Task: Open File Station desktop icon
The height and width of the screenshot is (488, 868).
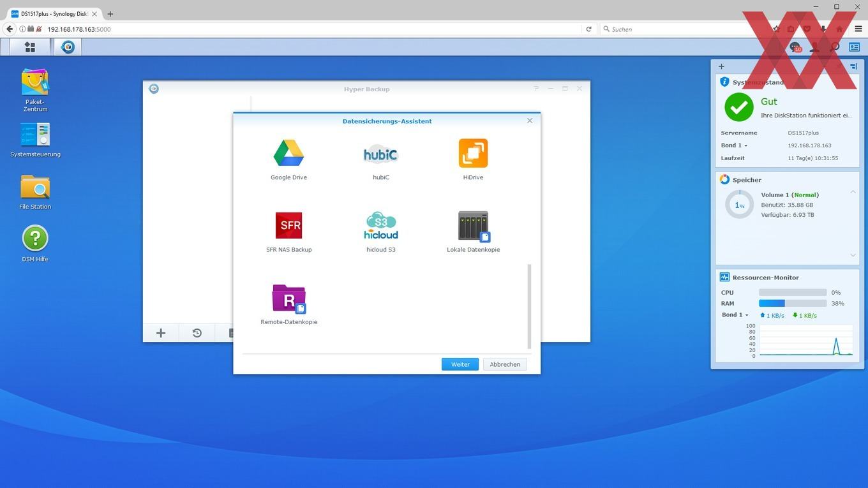Action: (35, 192)
